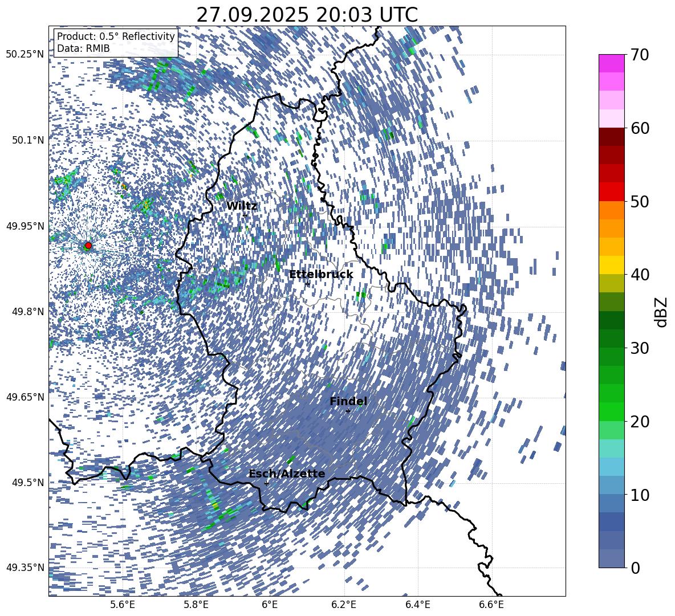Click the 49.65°N latitude label
The image size is (675, 616).
(x=25, y=397)
